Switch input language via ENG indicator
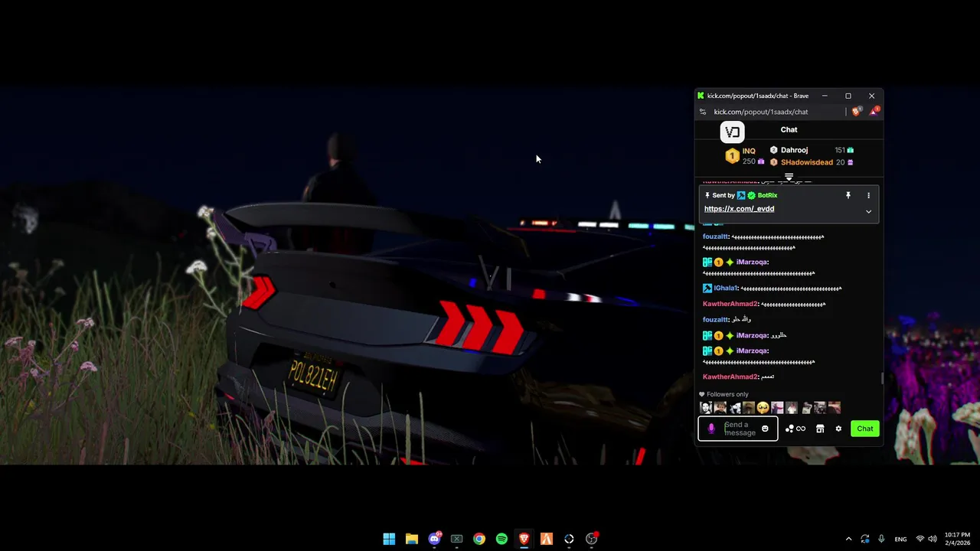 coord(900,539)
